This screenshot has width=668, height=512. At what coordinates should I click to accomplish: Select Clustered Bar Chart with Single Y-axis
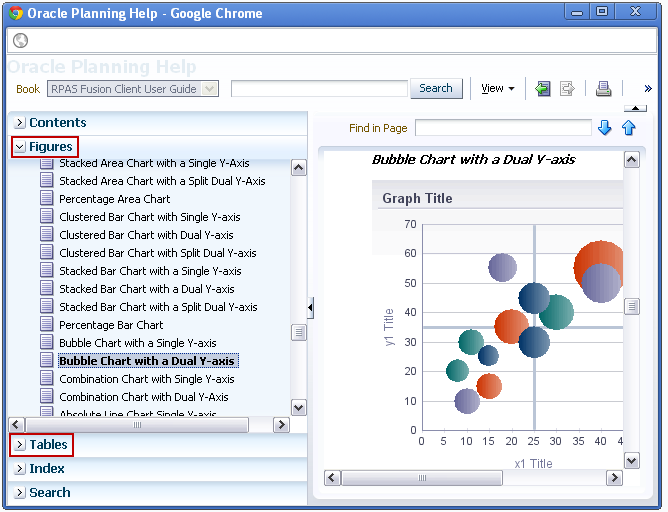click(150, 217)
